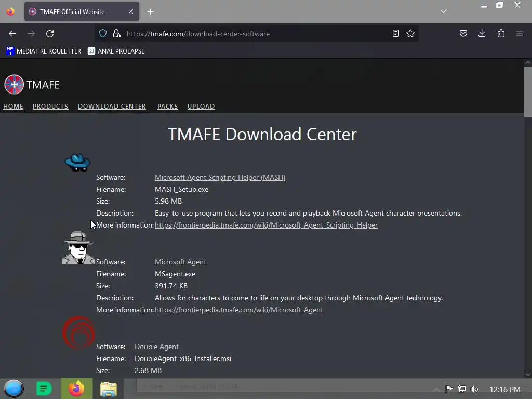Open the frontierpedia wiki/Microsoft_Agent link
The height and width of the screenshot is (399, 532).
[239, 310]
